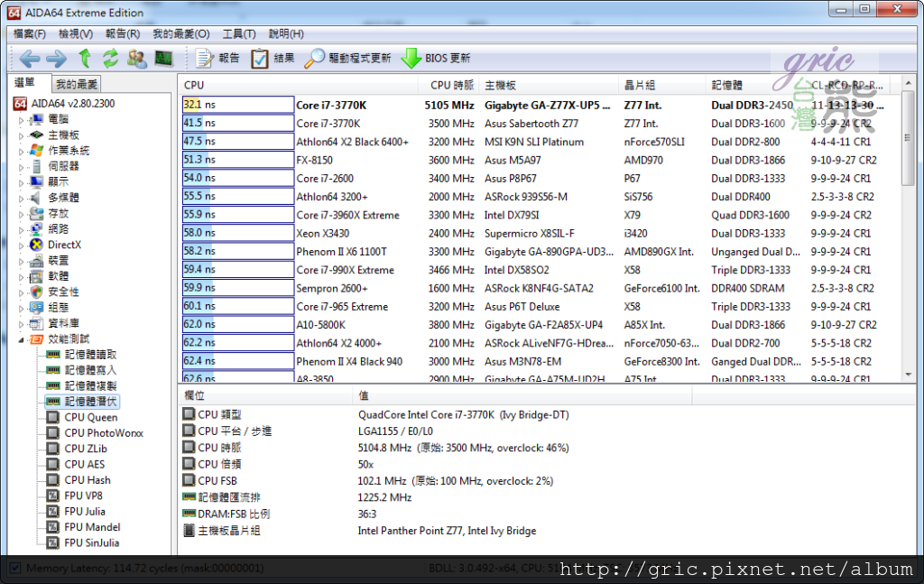Open the 檢視(V) menu
Screen dimensions: 924x584
pyautogui.click(x=76, y=34)
